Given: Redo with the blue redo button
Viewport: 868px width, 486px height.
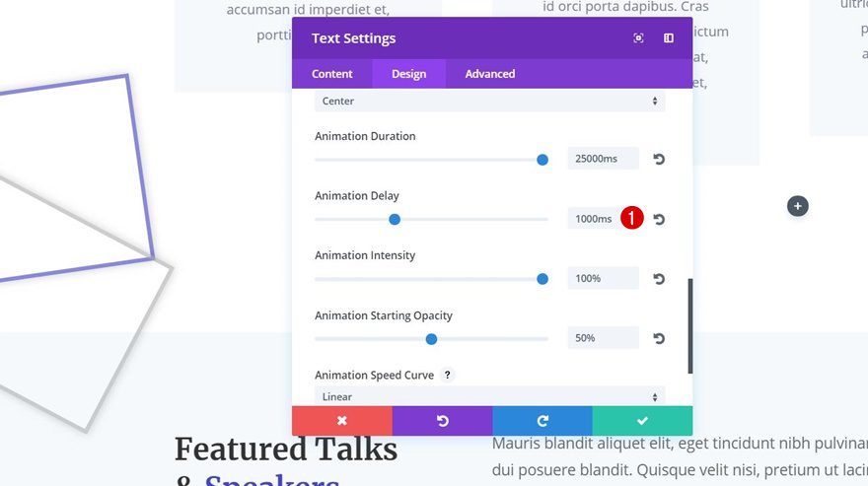Looking at the screenshot, I should click(542, 421).
